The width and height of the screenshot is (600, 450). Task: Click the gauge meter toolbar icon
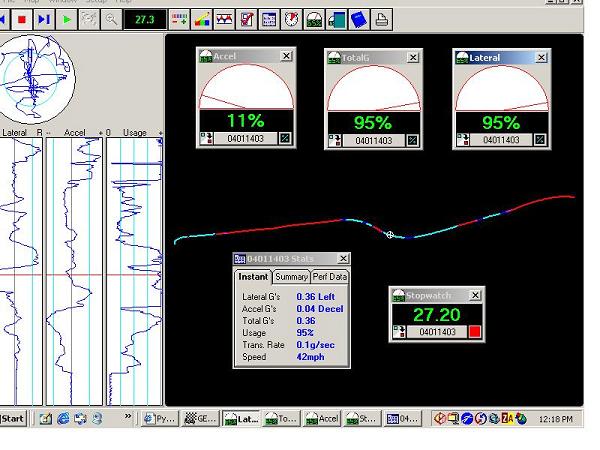click(x=313, y=19)
